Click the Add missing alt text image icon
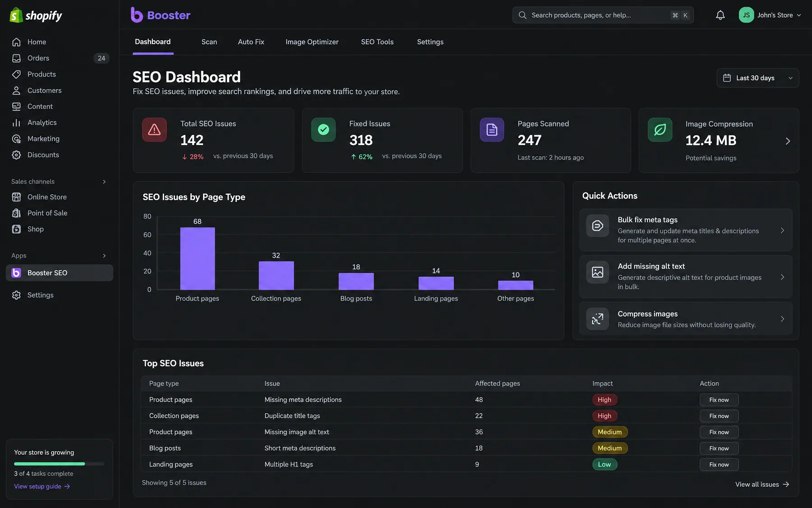 coord(598,272)
